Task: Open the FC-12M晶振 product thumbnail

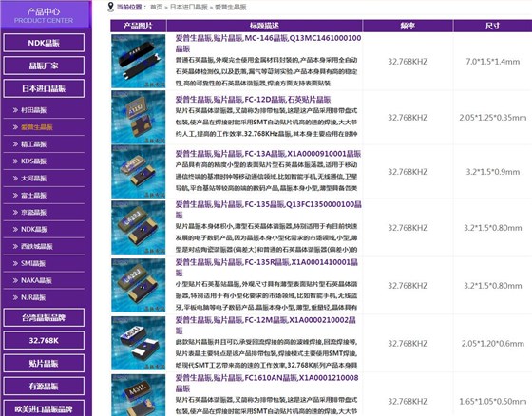Action: click(x=139, y=343)
